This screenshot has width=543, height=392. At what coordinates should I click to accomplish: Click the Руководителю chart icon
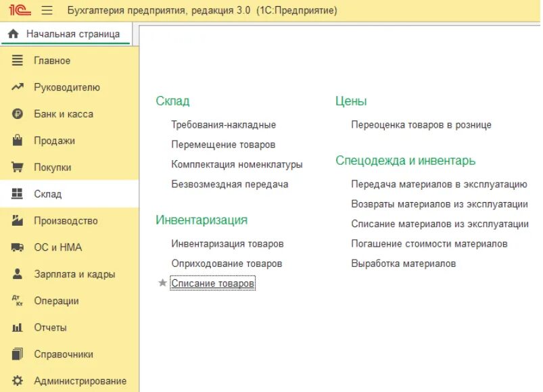(18, 87)
